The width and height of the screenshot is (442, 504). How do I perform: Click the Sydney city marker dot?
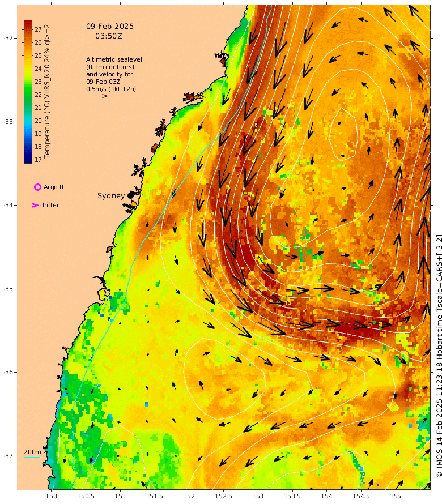coord(130,195)
